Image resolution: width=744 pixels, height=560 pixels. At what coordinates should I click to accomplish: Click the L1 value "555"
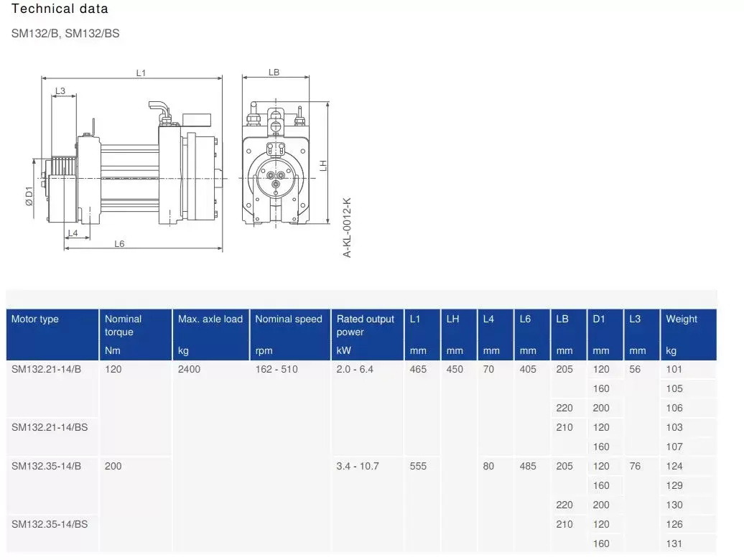418,467
